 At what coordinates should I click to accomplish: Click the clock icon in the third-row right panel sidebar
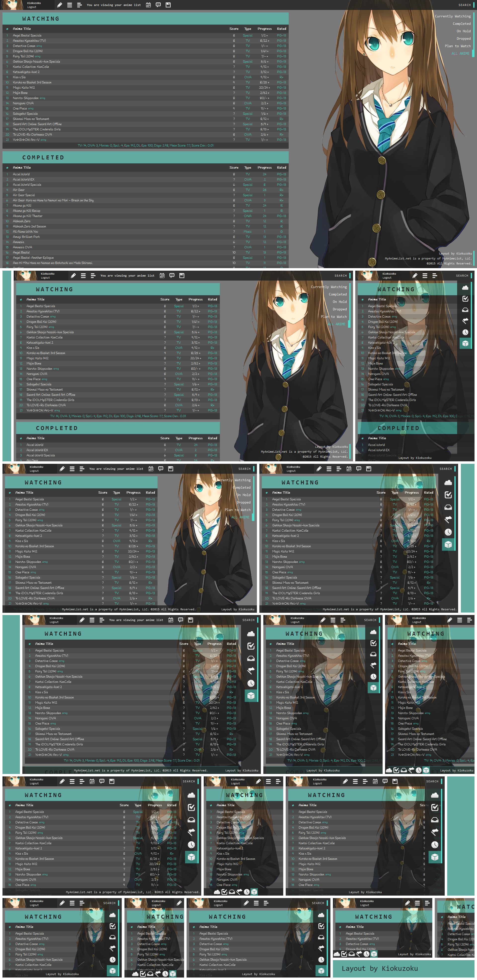(x=448, y=532)
